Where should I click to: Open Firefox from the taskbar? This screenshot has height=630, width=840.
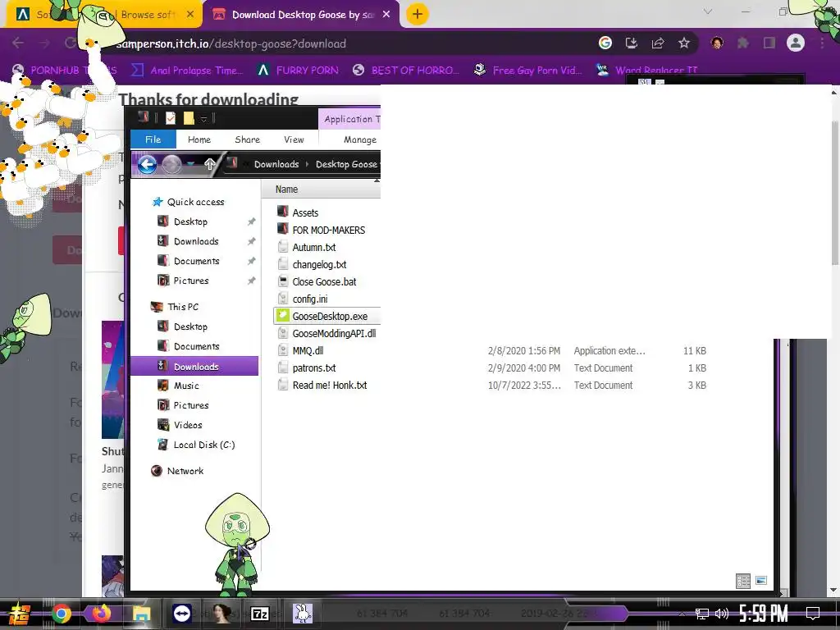[x=101, y=614]
